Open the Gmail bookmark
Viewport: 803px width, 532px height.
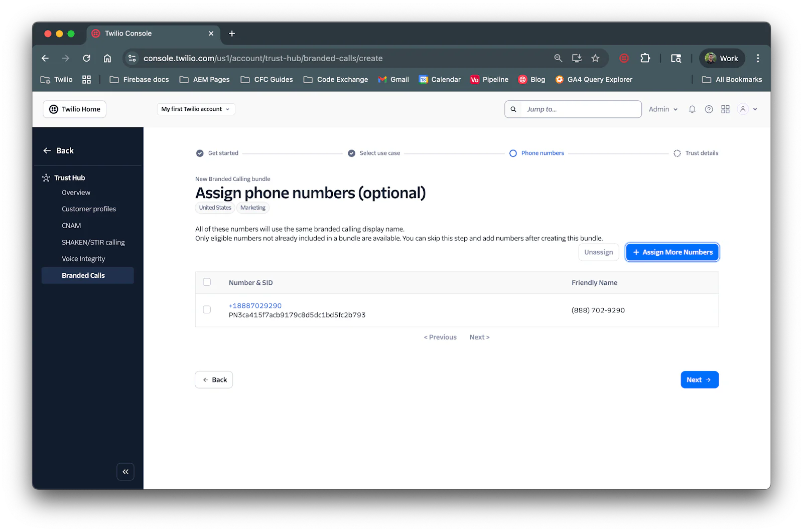pyautogui.click(x=393, y=79)
